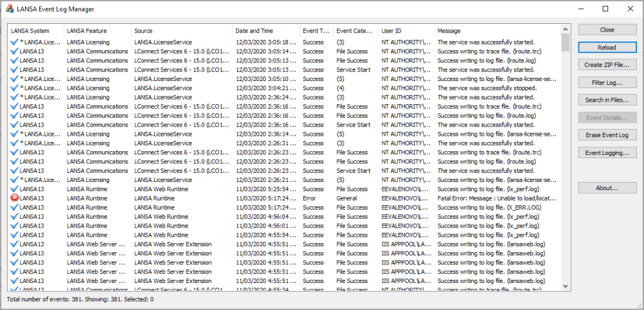Image resolution: width=644 pixels, height=310 pixels.
Task: Click the User ID column header
Action: [x=406, y=31]
